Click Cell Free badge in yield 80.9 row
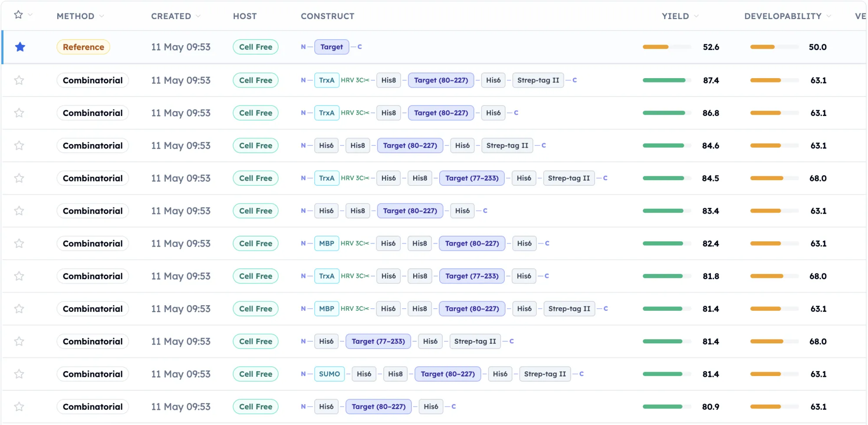868x425 pixels. pos(256,407)
